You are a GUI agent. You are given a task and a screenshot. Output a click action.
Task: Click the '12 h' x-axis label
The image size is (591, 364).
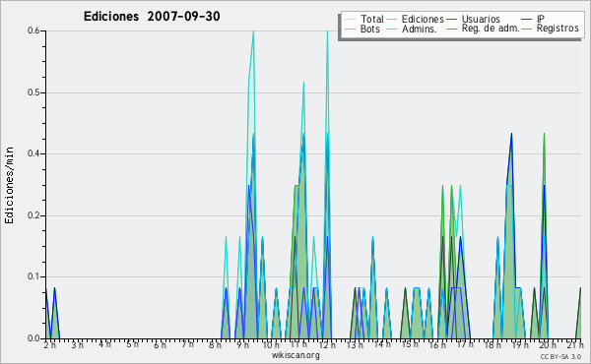click(x=327, y=344)
